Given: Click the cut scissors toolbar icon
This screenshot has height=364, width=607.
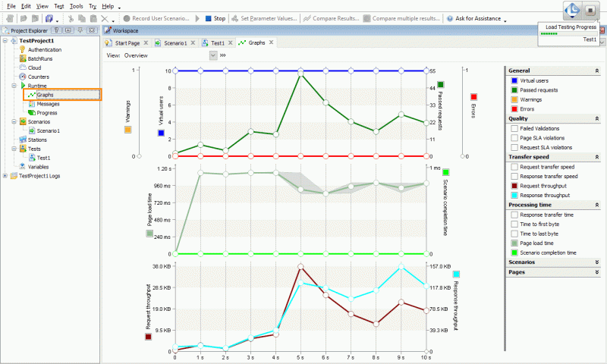Looking at the screenshot, I should pos(71,18).
